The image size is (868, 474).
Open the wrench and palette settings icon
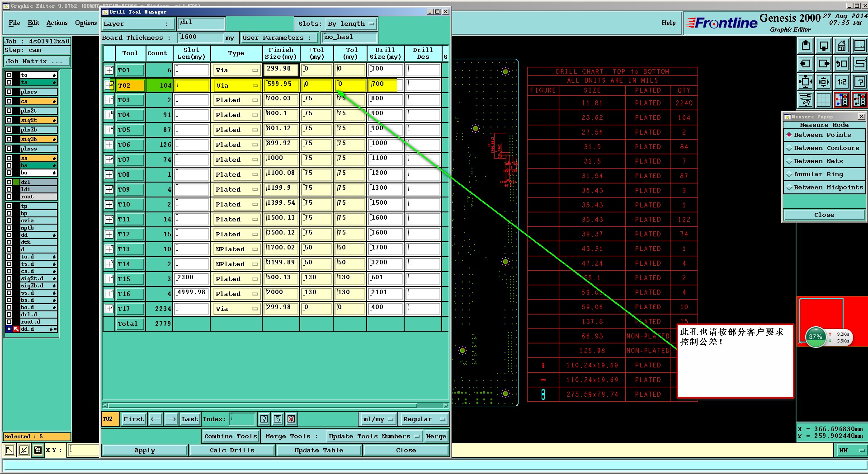coord(805,100)
